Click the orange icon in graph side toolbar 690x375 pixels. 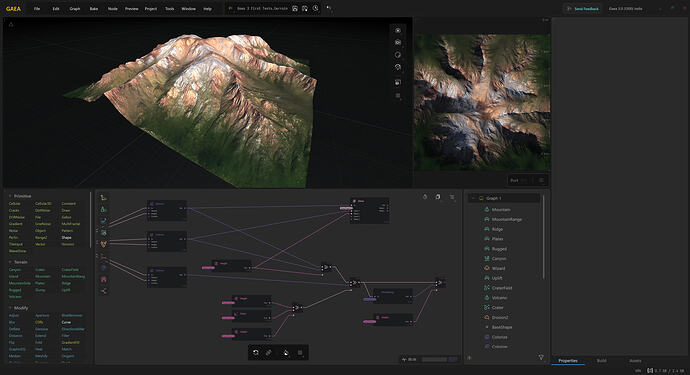(103, 244)
